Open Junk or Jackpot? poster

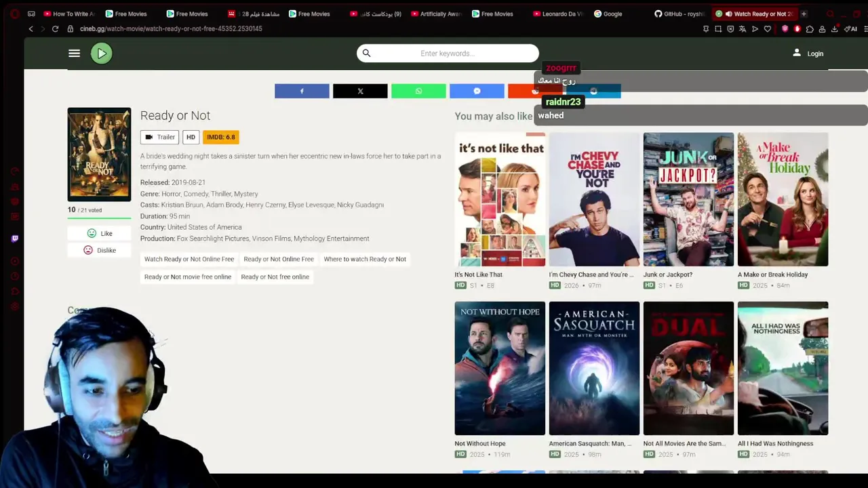(688, 199)
